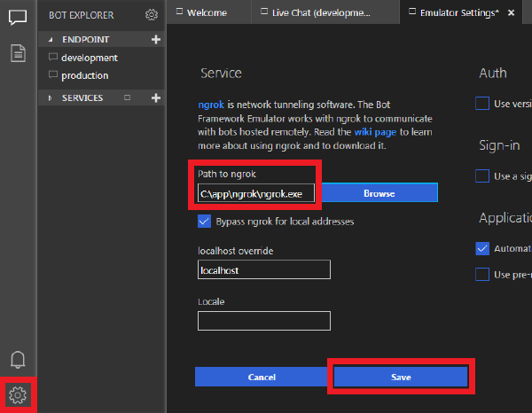Save the emulator settings
Screen dimensions: 532x413
pyautogui.click(x=401, y=377)
